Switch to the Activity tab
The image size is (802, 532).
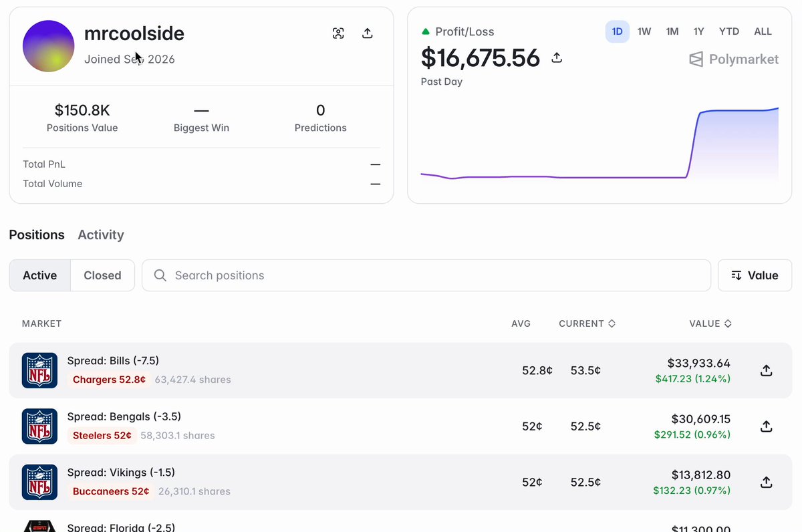101,235
